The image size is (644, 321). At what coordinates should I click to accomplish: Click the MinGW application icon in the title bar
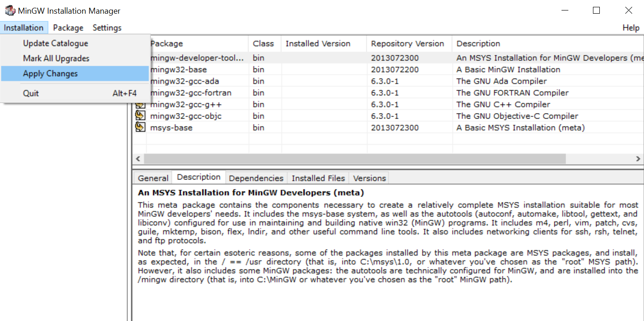(10, 10)
